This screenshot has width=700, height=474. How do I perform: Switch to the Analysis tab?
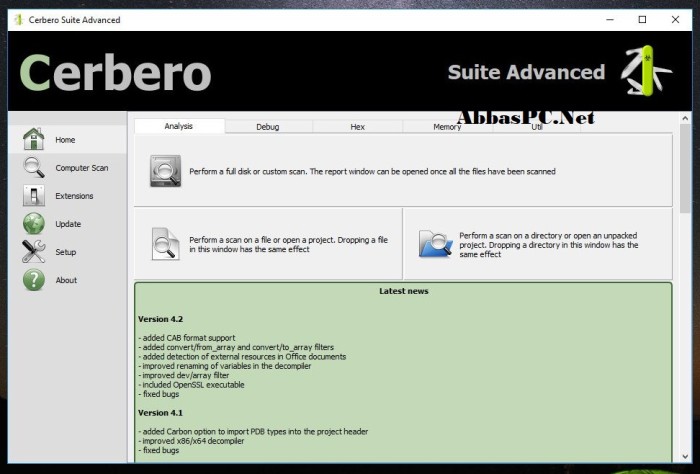pyautogui.click(x=179, y=126)
